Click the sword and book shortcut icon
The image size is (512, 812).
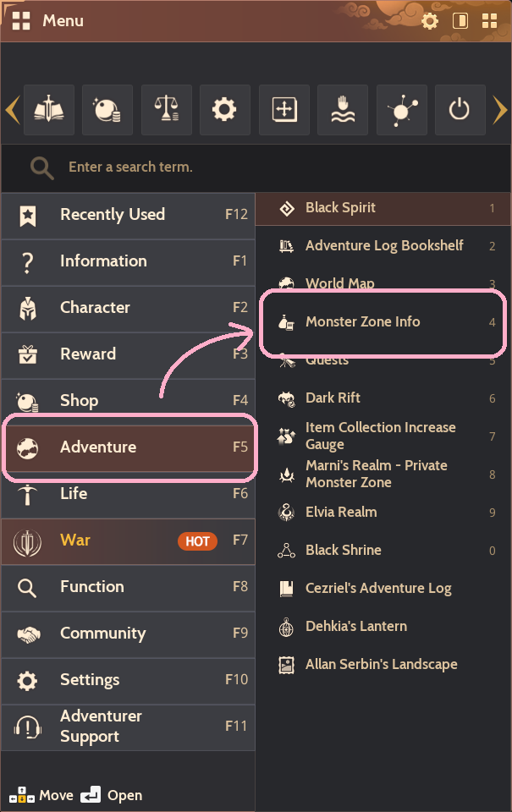tap(49, 109)
